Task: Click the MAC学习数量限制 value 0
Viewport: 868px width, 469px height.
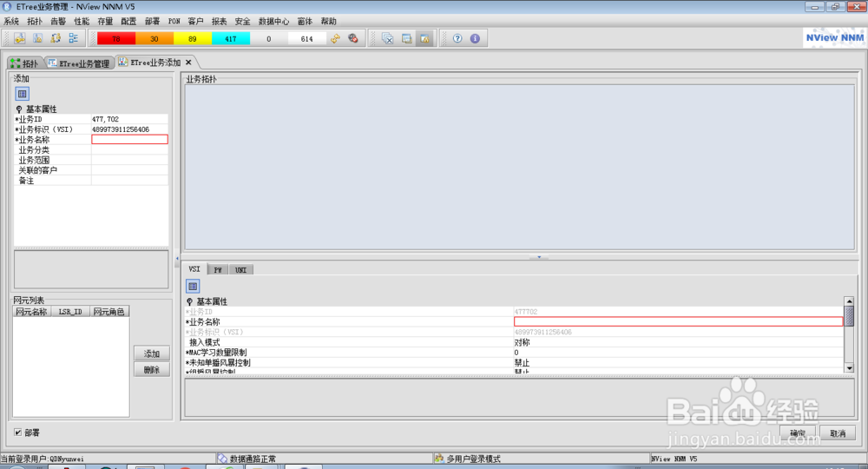Action: point(678,352)
